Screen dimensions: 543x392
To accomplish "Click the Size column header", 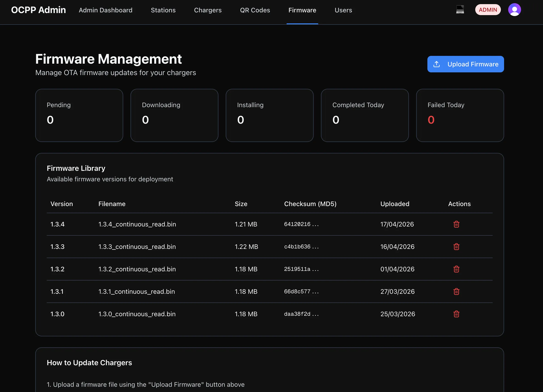I will (241, 204).
